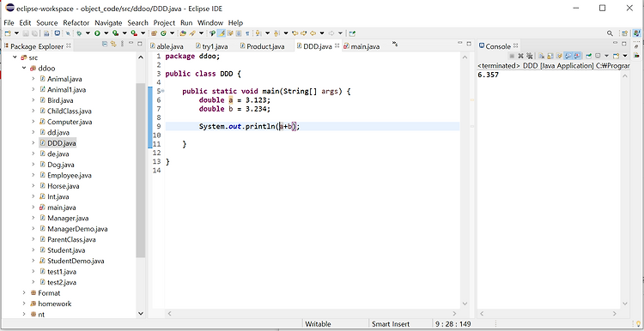Toggle Show Console When Standard Out Changes

[568, 56]
